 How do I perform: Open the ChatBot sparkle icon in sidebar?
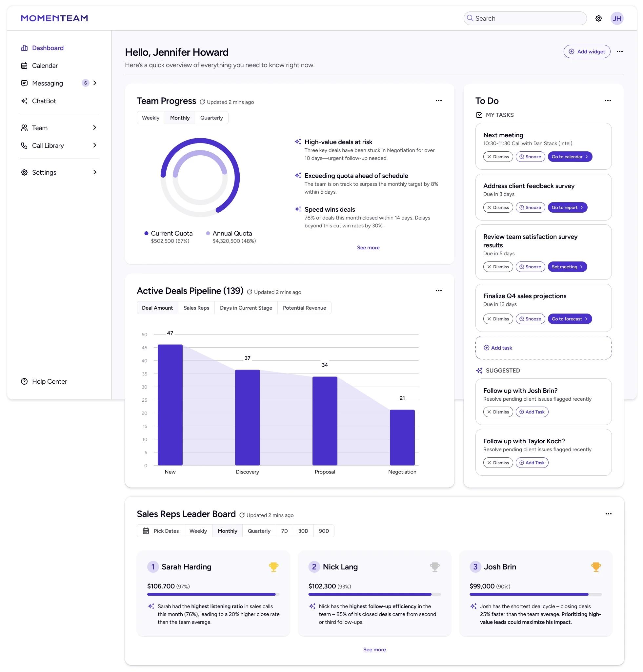(24, 101)
